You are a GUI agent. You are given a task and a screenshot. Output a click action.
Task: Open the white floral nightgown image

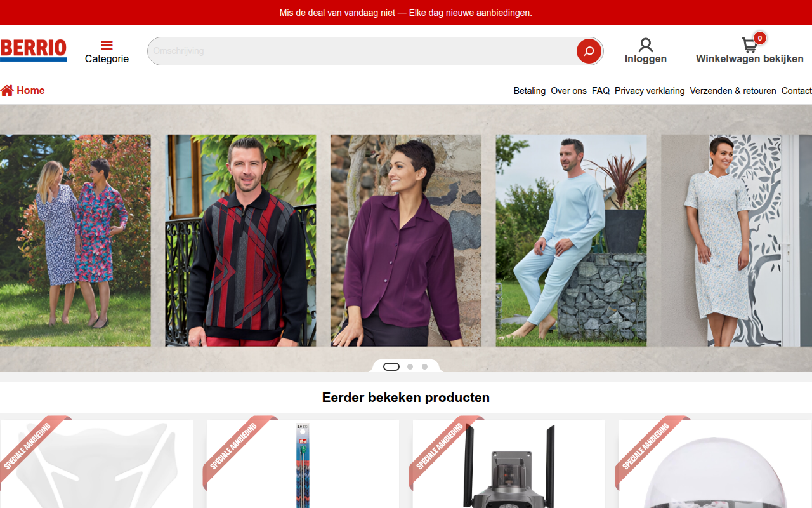[737, 241]
